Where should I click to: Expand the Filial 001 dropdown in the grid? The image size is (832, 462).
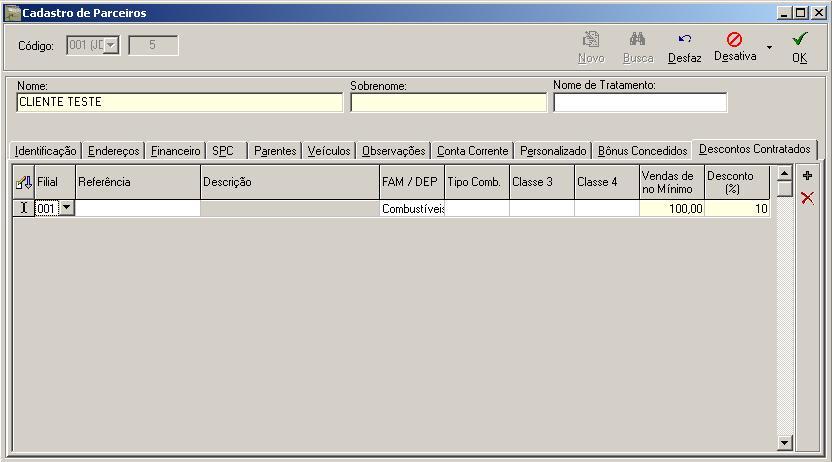[66, 207]
